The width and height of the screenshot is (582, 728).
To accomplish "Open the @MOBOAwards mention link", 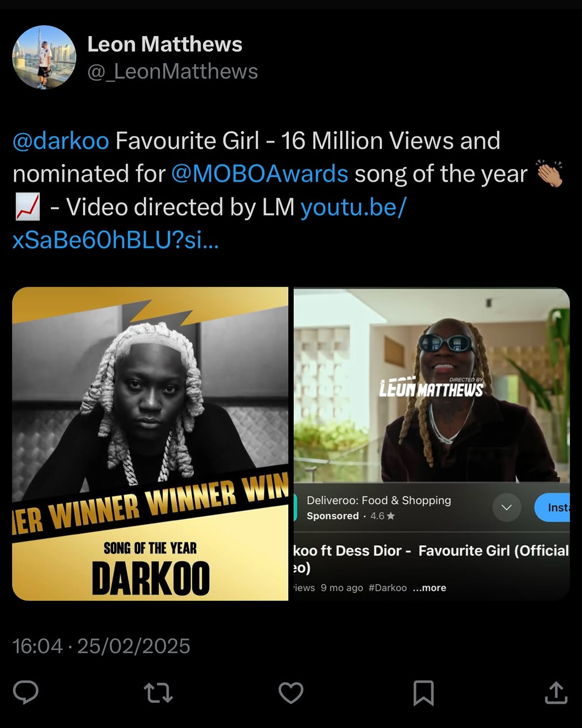I will tap(260, 174).
